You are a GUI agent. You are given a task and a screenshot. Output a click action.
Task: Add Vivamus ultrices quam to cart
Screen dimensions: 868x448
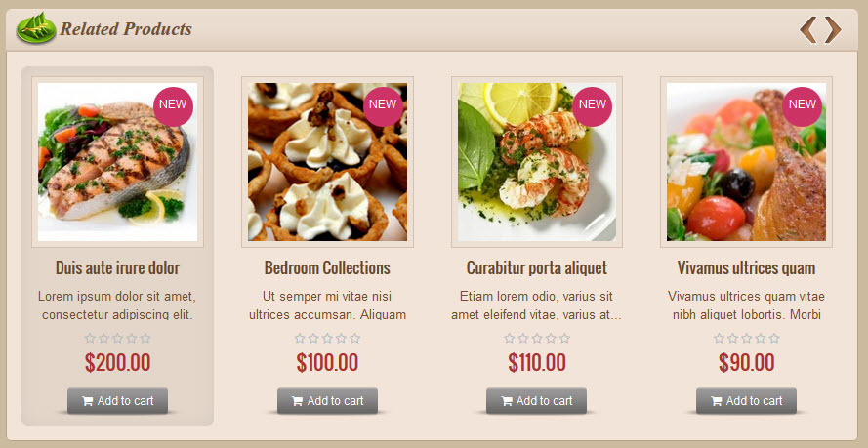coord(746,401)
